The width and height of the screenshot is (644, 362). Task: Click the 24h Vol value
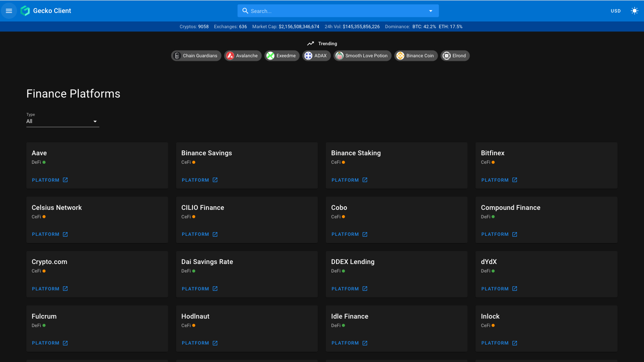tap(361, 27)
